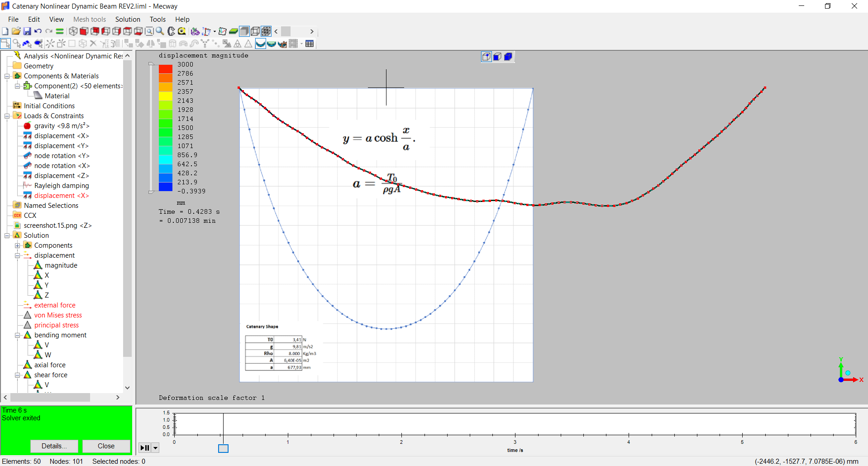
Task: Open the show/hide mask icon
Action: [195, 31]
